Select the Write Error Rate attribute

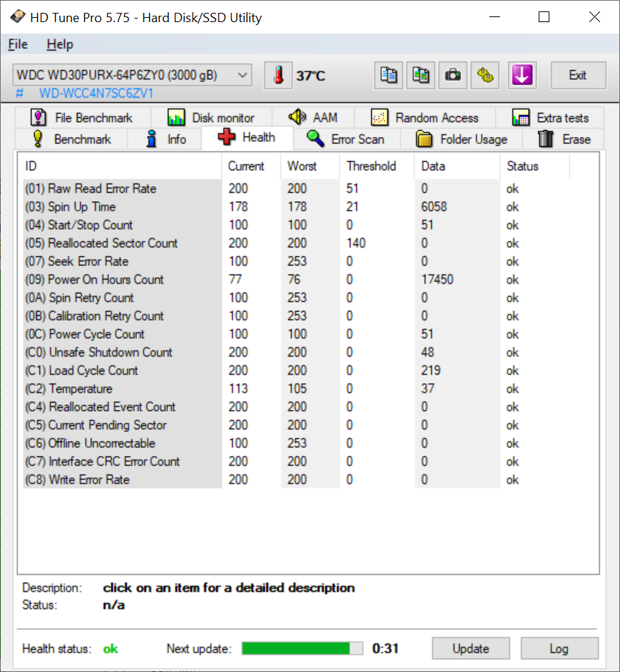(296, 479)
